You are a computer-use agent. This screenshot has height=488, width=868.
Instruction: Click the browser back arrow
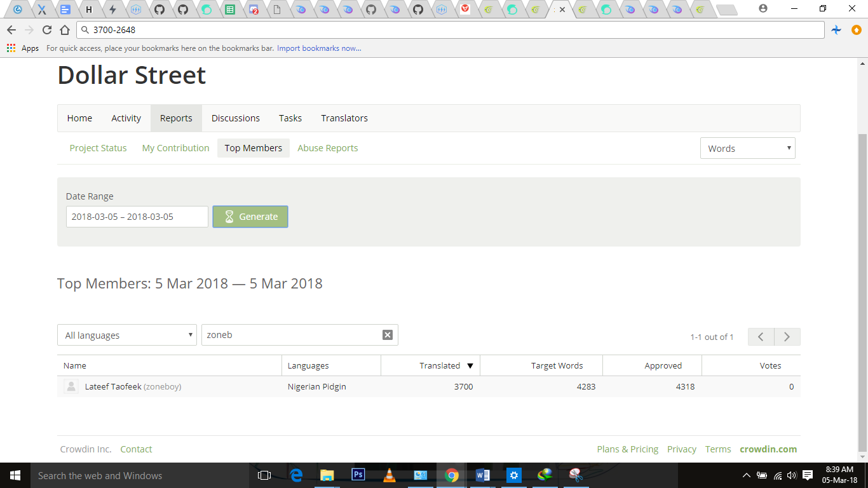(x=11, y=30)
